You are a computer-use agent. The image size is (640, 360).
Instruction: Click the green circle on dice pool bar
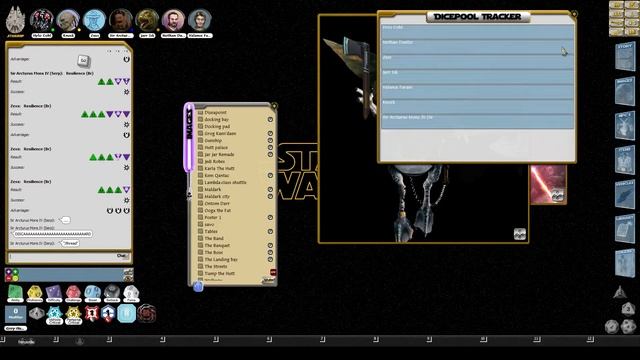(15, 271)
